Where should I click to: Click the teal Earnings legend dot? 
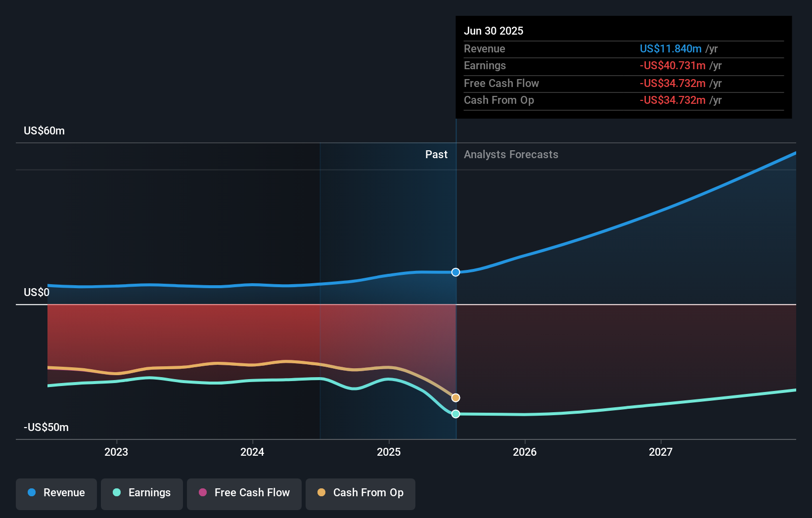click(x=116, y=493)
